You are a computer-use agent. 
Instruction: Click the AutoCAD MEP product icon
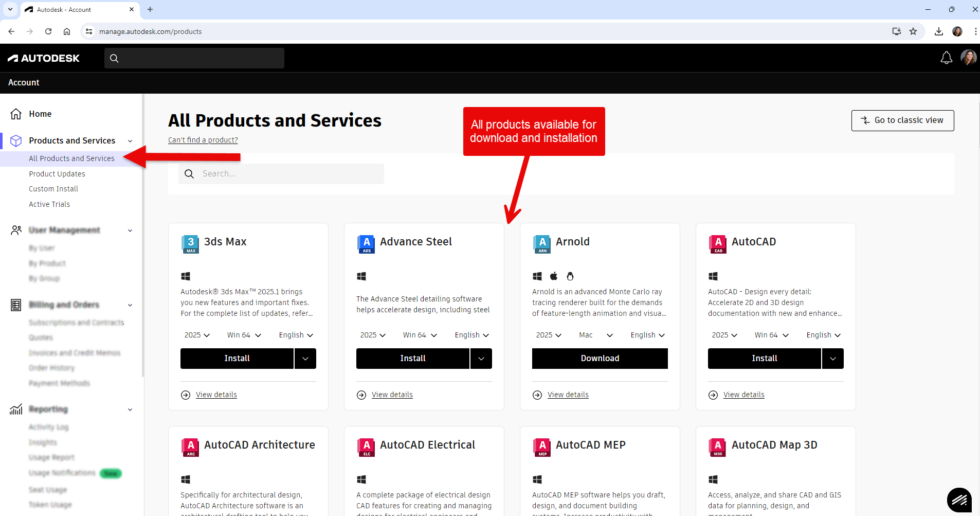[x=542, y=447]
